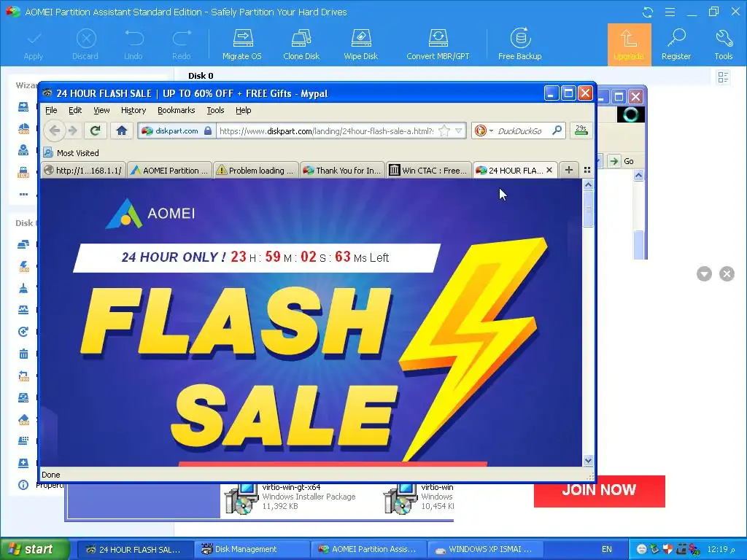
Task: Open the View menu in Mypal
Action: [x=101, y=110]
